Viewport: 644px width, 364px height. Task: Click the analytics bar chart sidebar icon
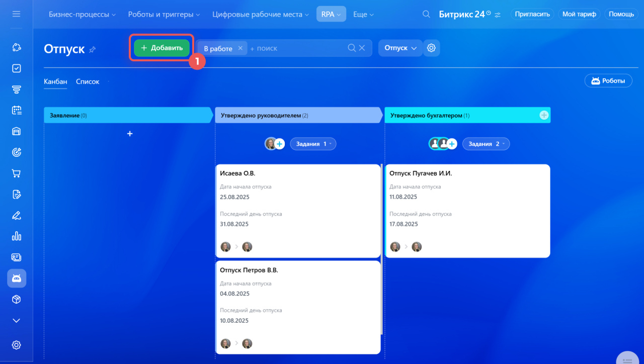[x=16, y=236]
